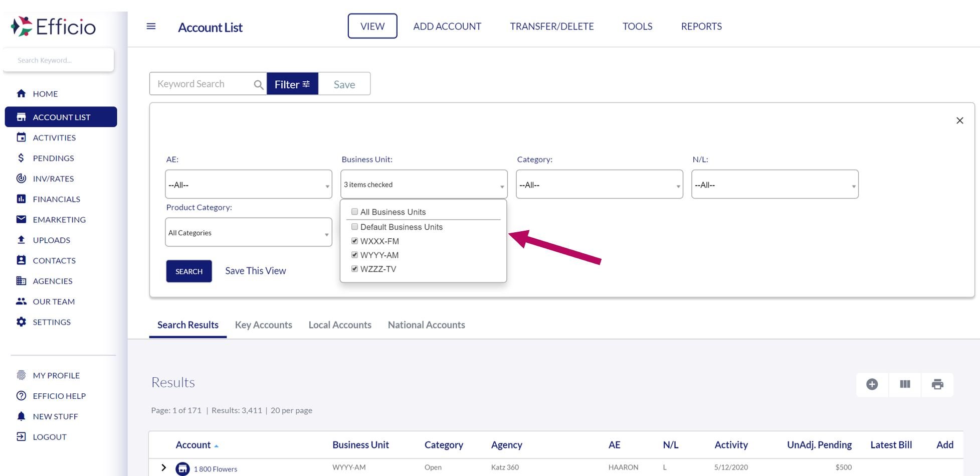Open the ADD ACCOUNT tab
The width and height of the screenshot is (980, 476).
(447, 26)
